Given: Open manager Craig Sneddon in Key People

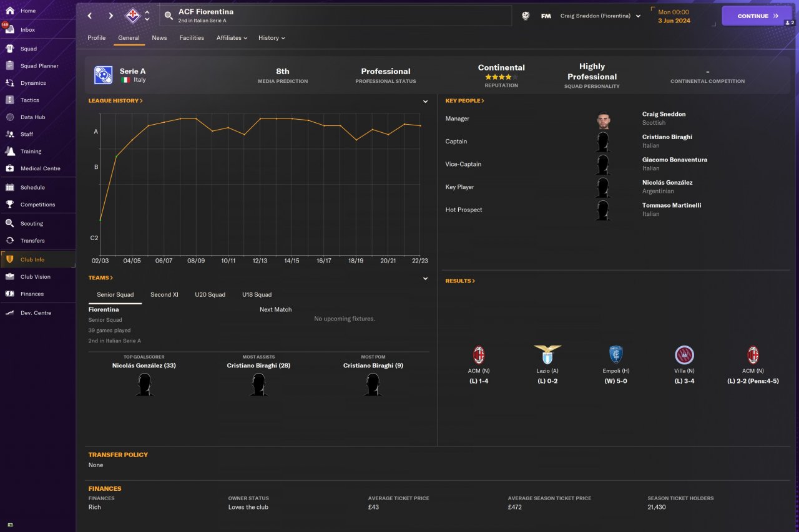Looking at the screenshot, I should (x=664, y=114).
